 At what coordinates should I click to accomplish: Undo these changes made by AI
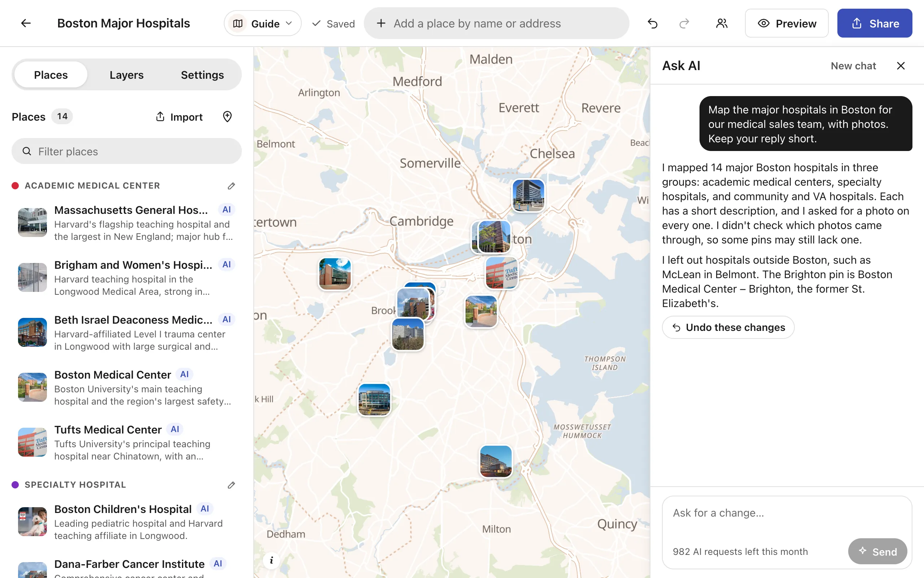pyautogui.click(x=728, y=328)
